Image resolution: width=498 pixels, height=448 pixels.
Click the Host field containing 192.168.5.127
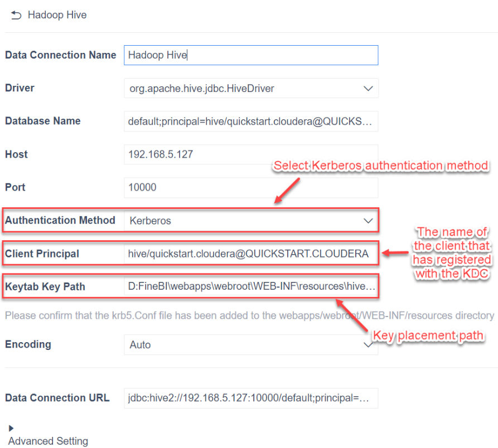251,154
